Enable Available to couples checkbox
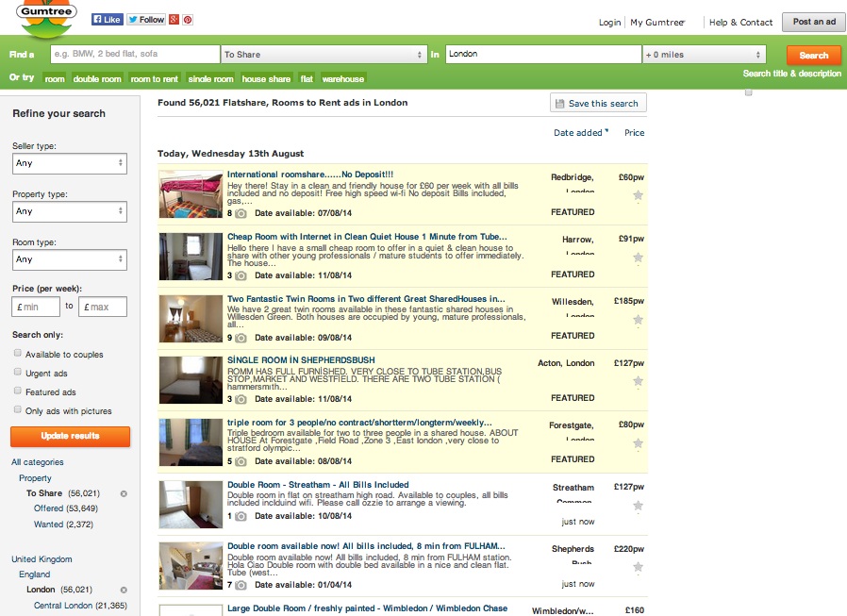The image size is (847, 616). click(x=18, y=354)
